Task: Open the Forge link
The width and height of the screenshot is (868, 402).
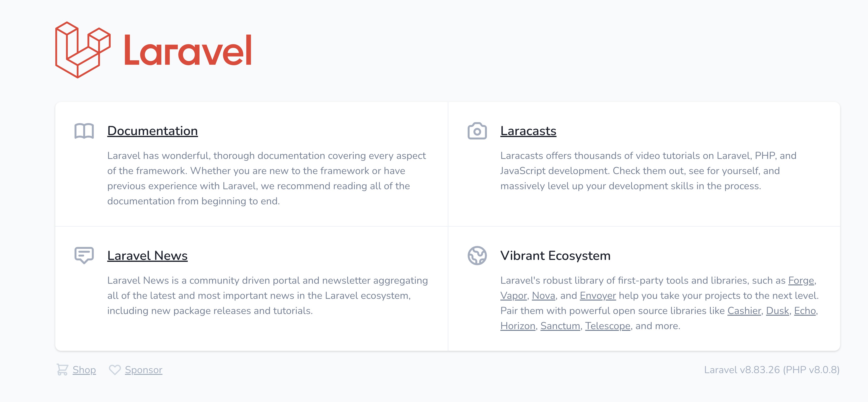Action: point(801,280)
